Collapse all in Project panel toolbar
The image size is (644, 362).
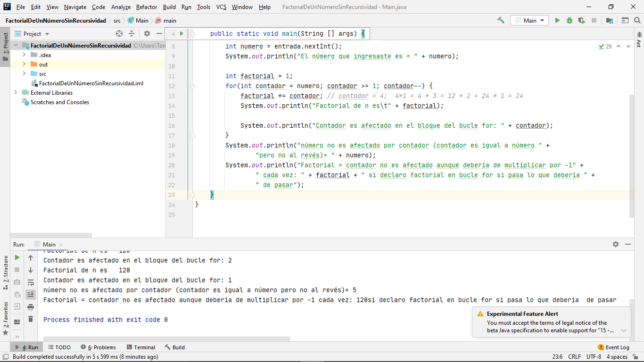132,33
